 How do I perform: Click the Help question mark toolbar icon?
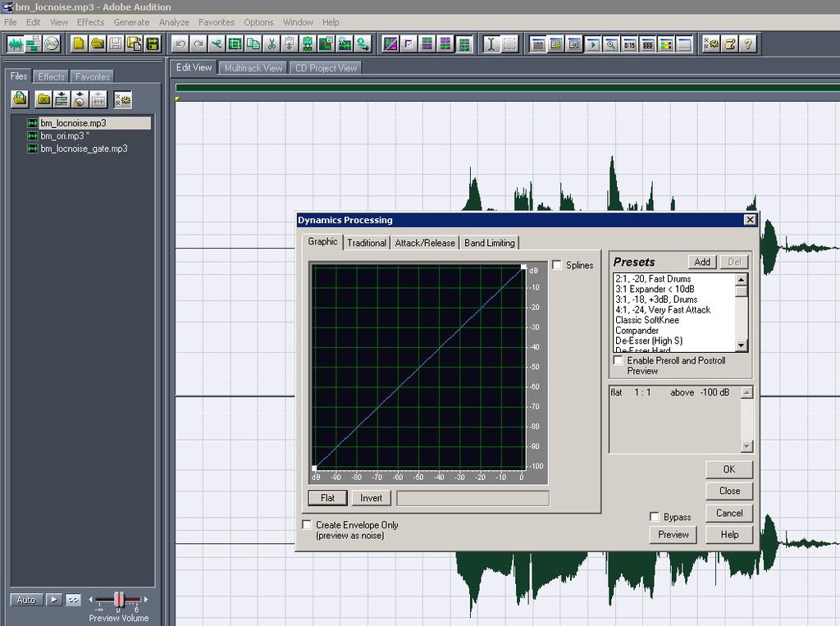[x=748, y=44]
